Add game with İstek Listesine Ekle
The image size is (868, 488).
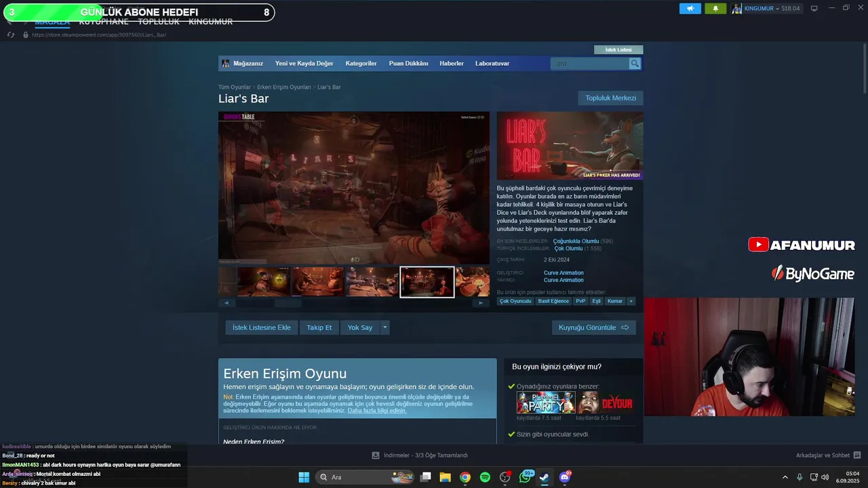pos(261,327)
